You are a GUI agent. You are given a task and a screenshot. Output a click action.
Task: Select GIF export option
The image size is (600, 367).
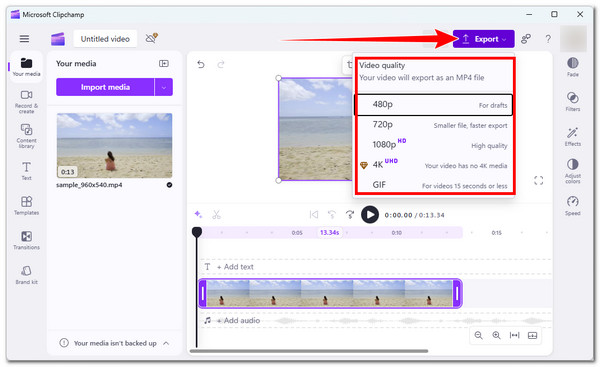[x=433, y=185]
